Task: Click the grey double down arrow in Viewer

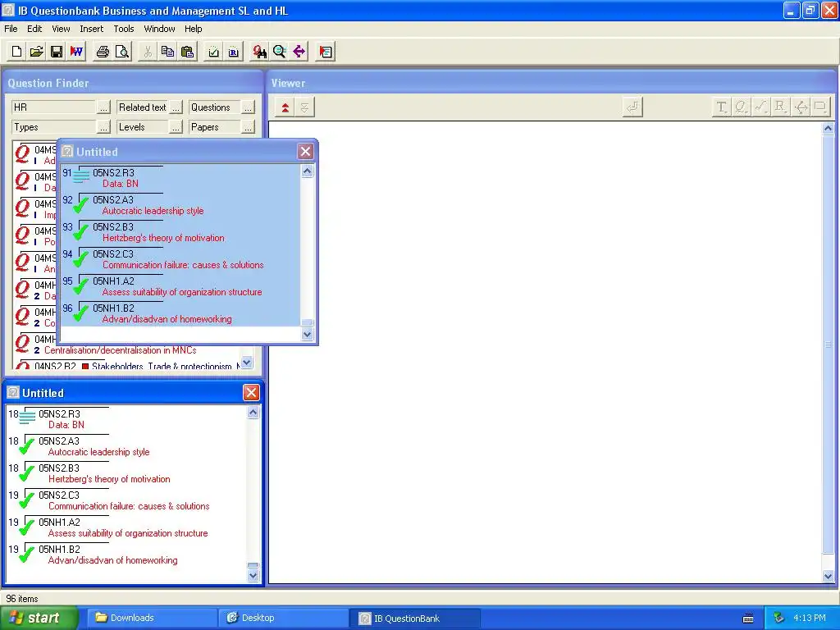Action: (x=304, y=107)
